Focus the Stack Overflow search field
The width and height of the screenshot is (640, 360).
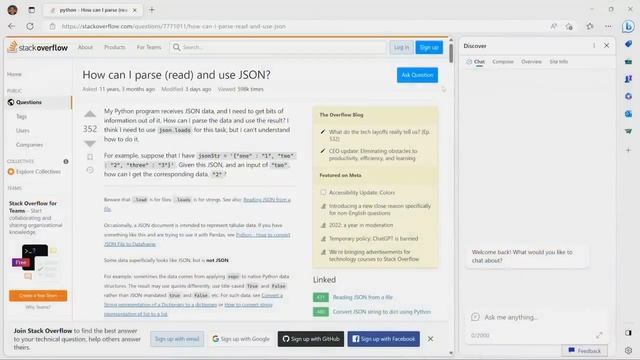tap(278, 47)
